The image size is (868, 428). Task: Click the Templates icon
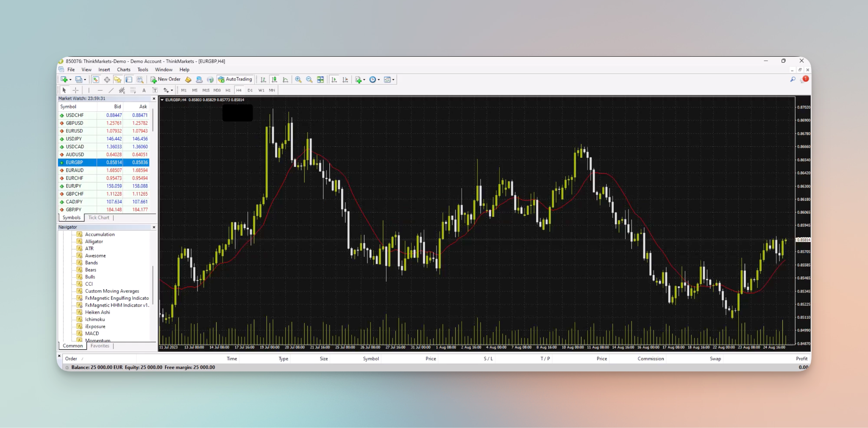point(387,80)
